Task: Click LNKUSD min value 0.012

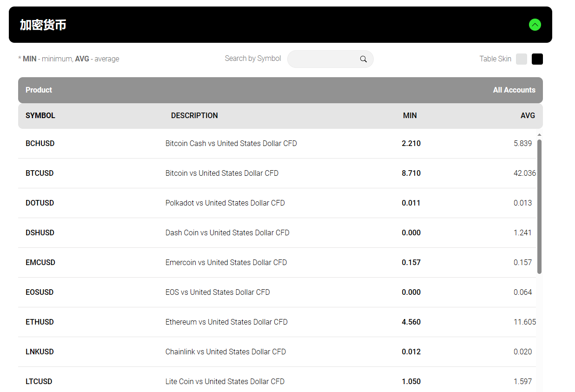Action: point(411,352)
